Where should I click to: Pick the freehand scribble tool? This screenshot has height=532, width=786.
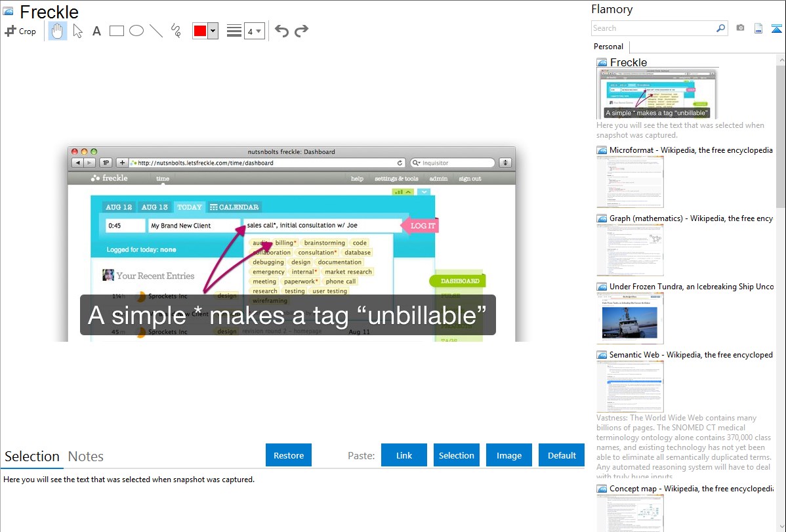tap(176, 31)
